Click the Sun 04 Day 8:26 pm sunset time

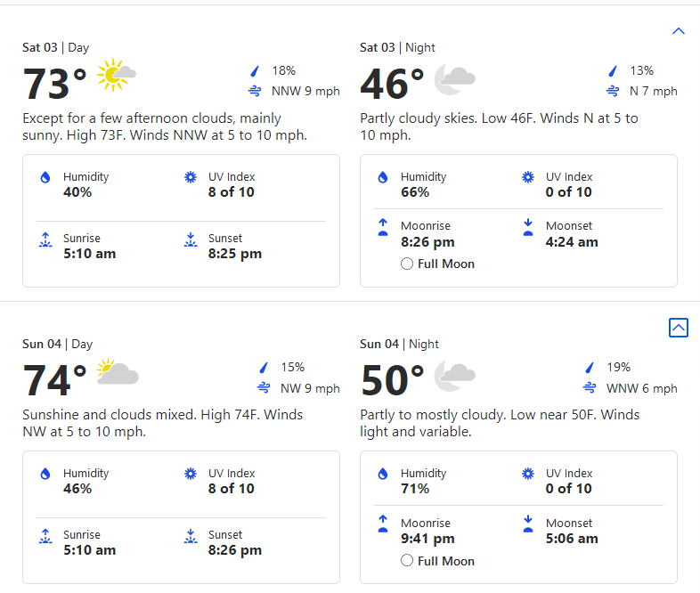click(x=235, y=550)
